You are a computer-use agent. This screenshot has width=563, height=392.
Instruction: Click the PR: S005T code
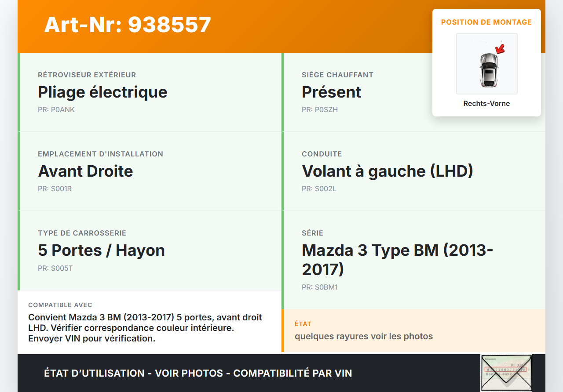pyautogui.click(x=55, y=268)
